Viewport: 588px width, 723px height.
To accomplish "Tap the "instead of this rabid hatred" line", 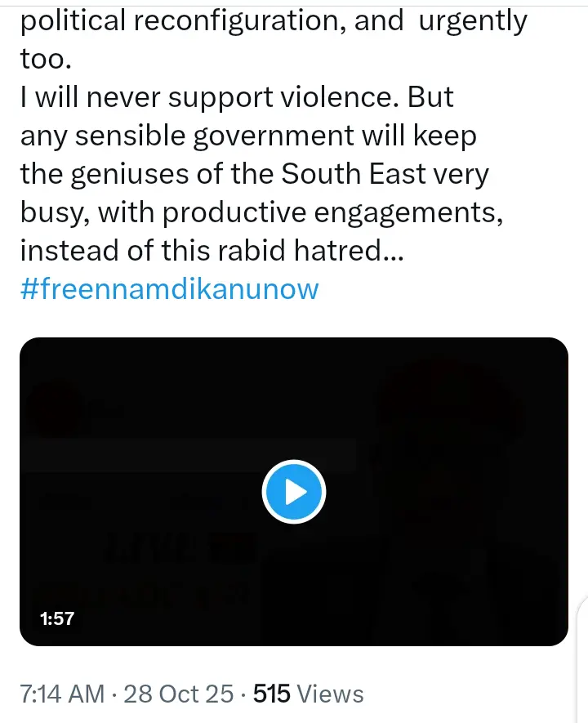I will [x=211, y=251].
